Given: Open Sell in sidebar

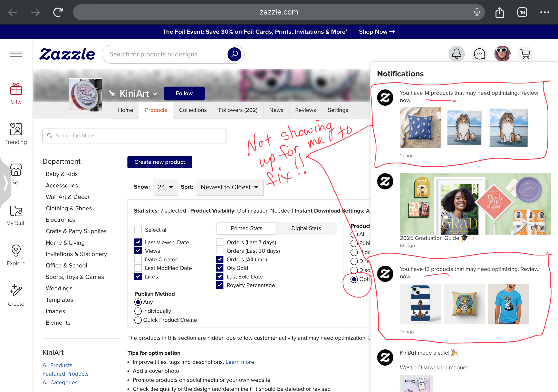Looking at the screenshot, I should (x=16, y=174).
